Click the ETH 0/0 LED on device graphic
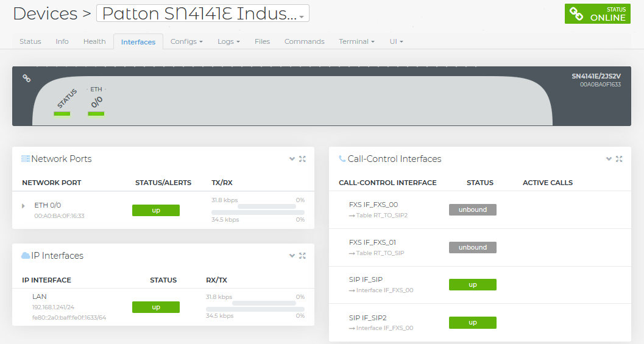 (x=96, y=114)
